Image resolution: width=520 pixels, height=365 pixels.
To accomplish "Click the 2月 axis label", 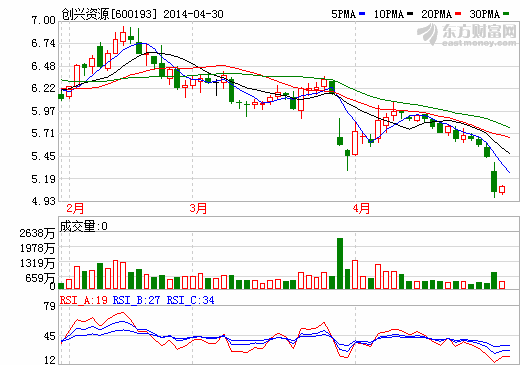I will (x=75, y=208).
